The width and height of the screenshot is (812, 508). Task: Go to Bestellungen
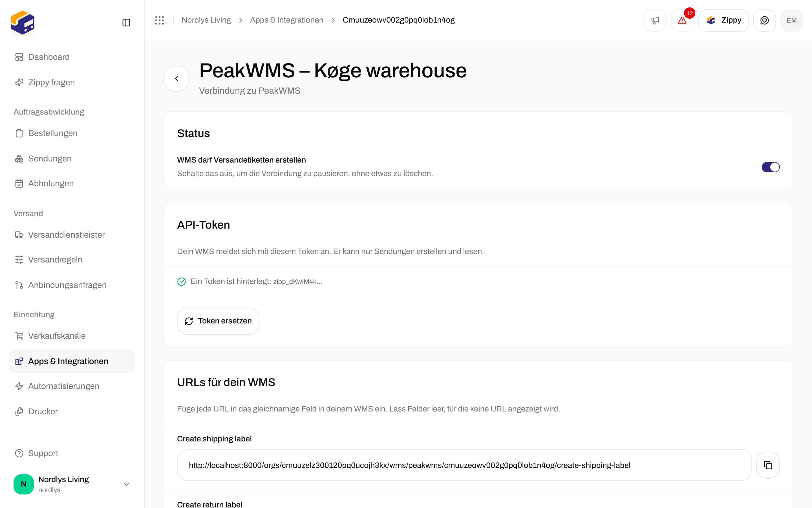(72, 133)
